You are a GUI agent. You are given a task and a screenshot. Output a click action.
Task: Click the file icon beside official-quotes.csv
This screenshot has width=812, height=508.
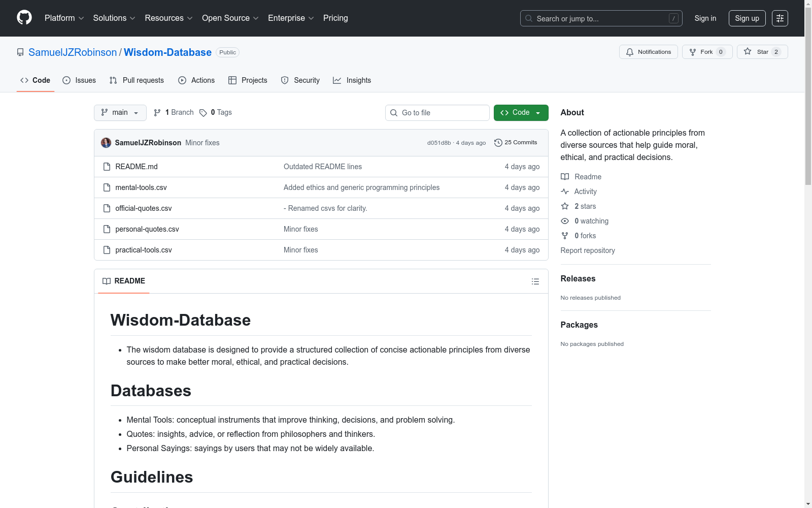coord(107,208)
